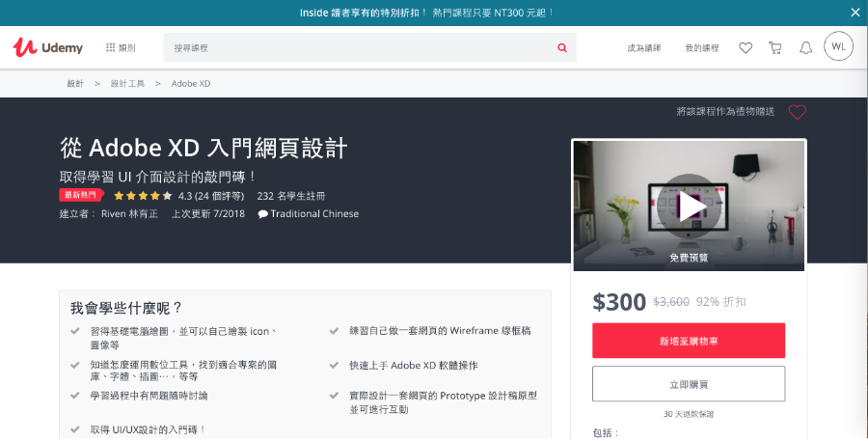
Task: Go to Adobe XD breadcrumb
Action: tap(190, 84)
